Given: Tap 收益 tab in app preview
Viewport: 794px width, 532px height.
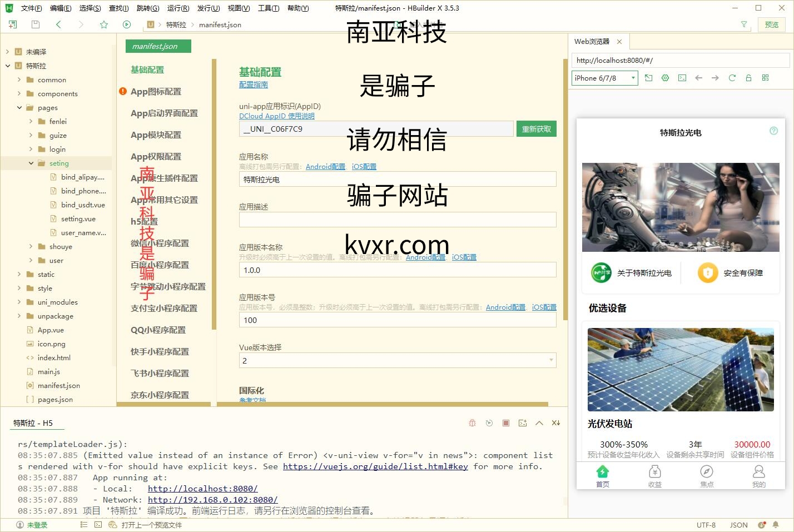Looking at the screenshot, I should (655, 476).
